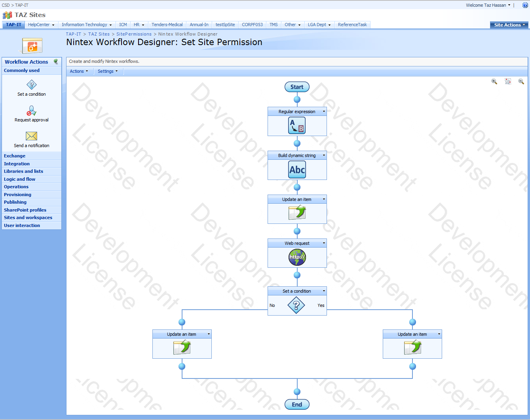Expand the Logic and flow category
The height and width of the screenshot is (420, 530).
click(x=32, y=179)
